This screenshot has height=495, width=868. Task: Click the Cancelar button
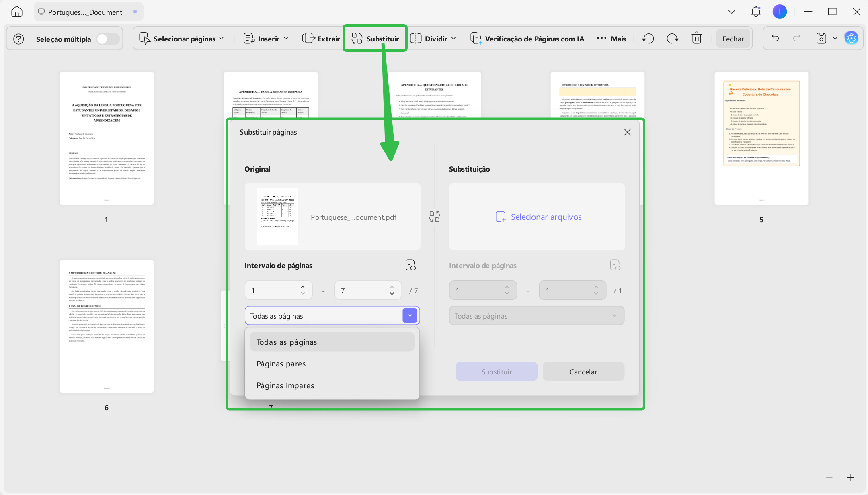(x=583, y=372)
